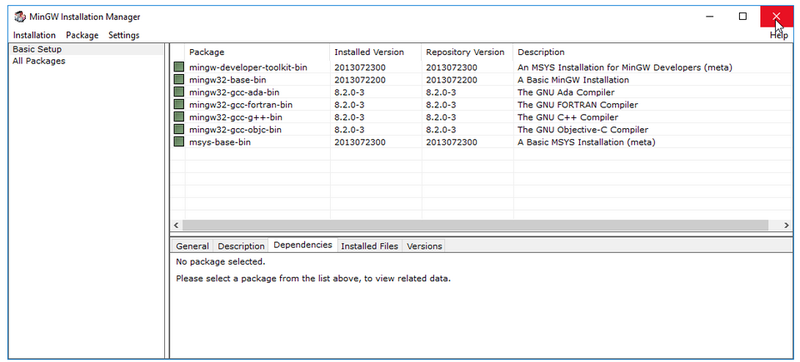
Task: Select the msys-base-bin package name
Action: pos(220,142)
